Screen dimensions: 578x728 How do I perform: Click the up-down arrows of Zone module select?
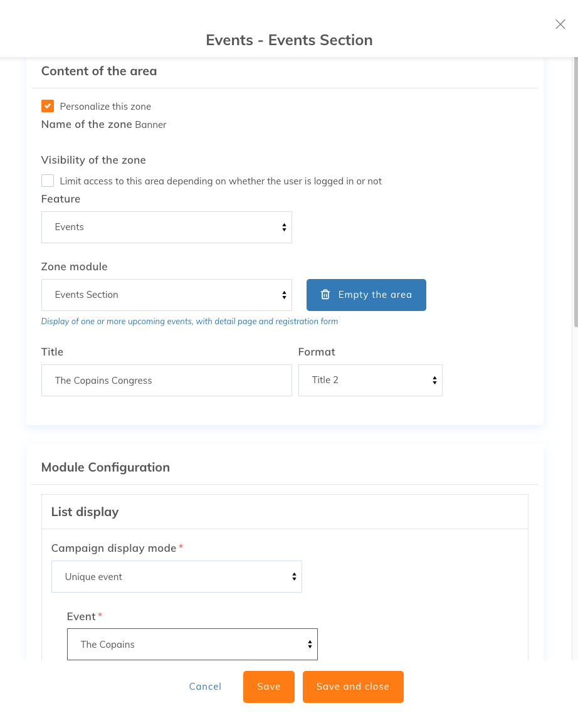[x=284, y=295]
